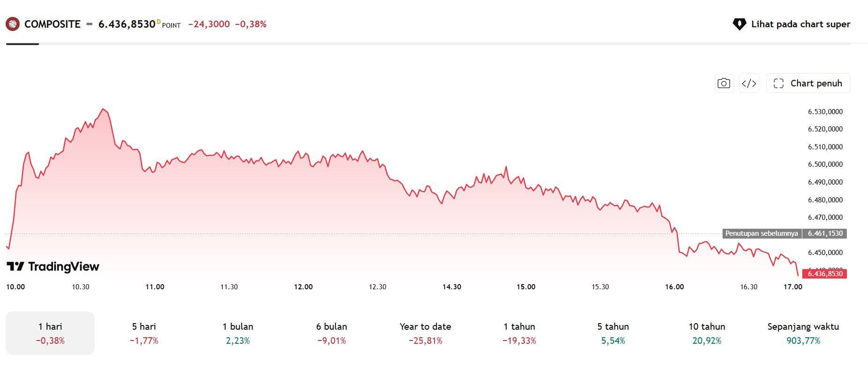Open the embed code icon
This screenshot has height=387, width=868.
point(749,83)
